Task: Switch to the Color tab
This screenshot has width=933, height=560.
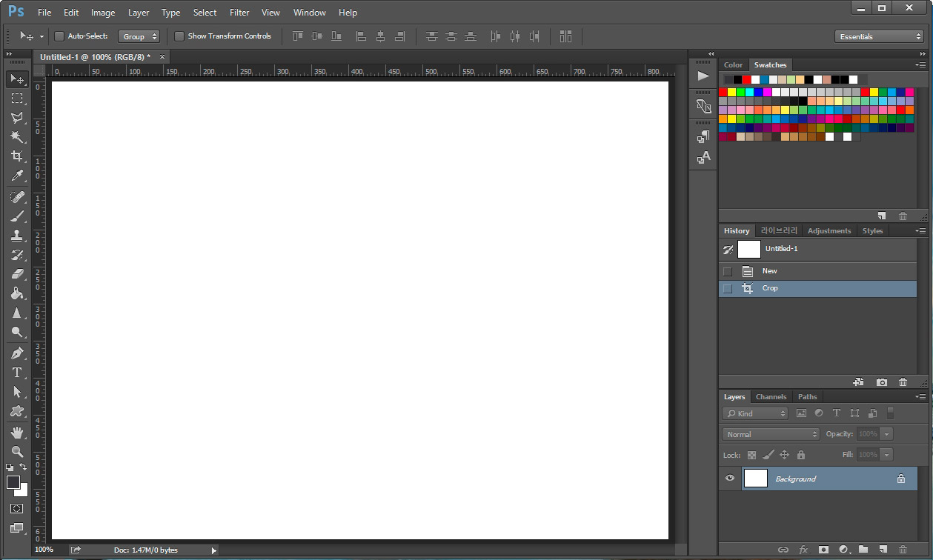Action: [x=733, y=65]
